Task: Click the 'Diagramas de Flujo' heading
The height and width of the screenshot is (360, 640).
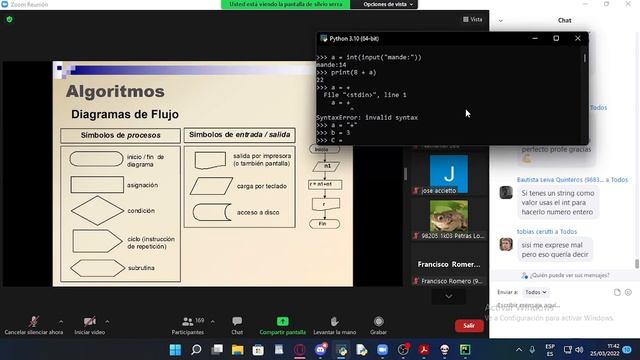Action: click(x=125, y=114)
